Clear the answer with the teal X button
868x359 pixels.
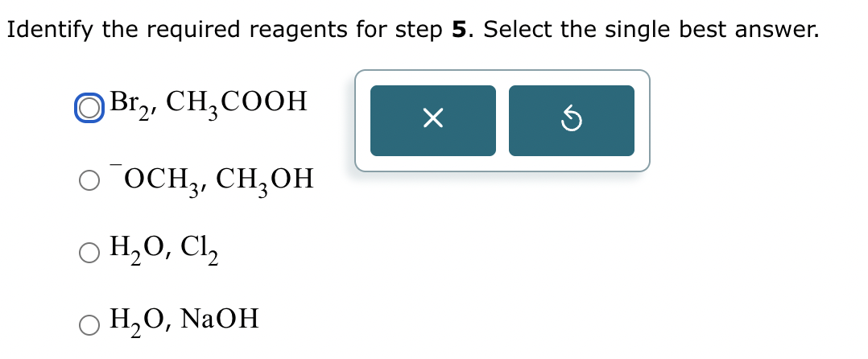tap(433, 121)
